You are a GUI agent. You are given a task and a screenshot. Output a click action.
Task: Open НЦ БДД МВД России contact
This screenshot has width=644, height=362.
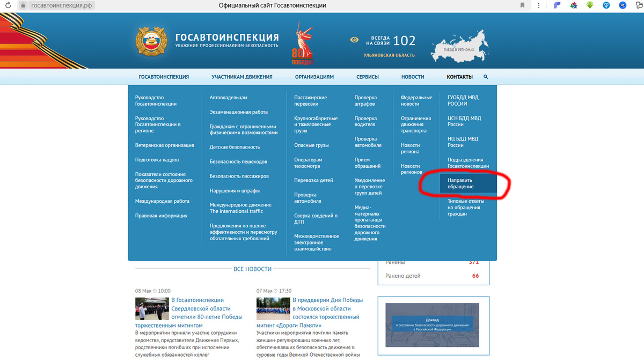coord(463,142)
